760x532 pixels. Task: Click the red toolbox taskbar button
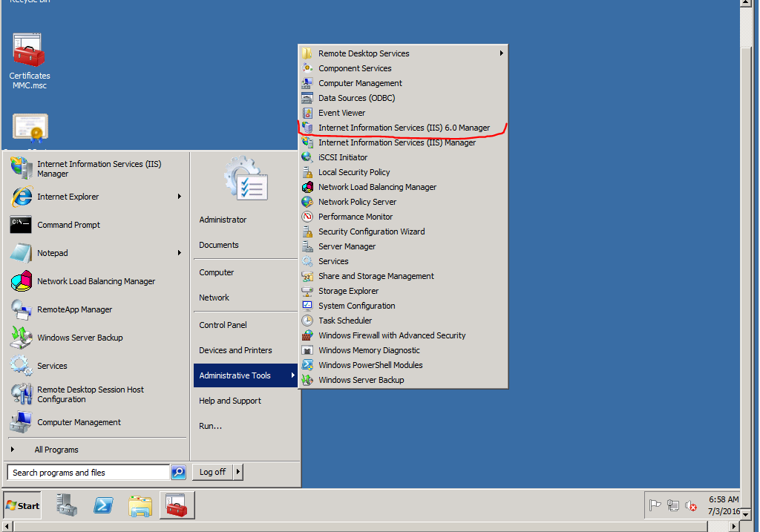click(177, 505)
